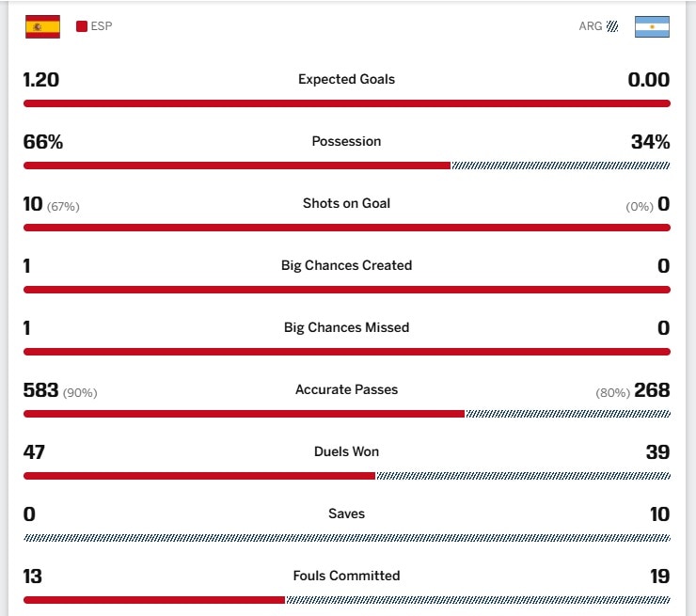Click the Big Chances Missed label
The image size is (696, 616).
click(347, 327)
